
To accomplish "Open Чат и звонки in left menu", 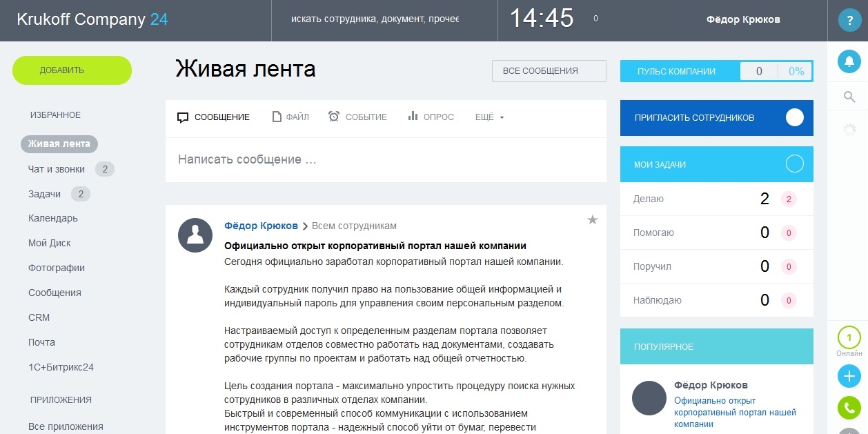I will tap(57, 169).
